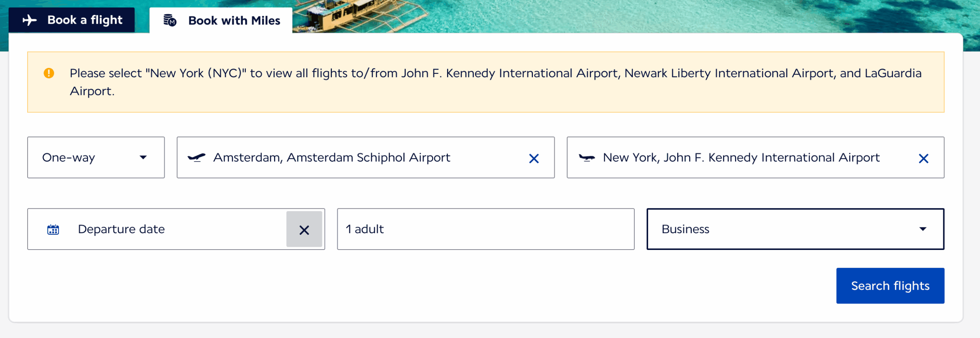Click the orange warning alert icon
The height and width of the screenshot is (338, 980).
[49, 73]
